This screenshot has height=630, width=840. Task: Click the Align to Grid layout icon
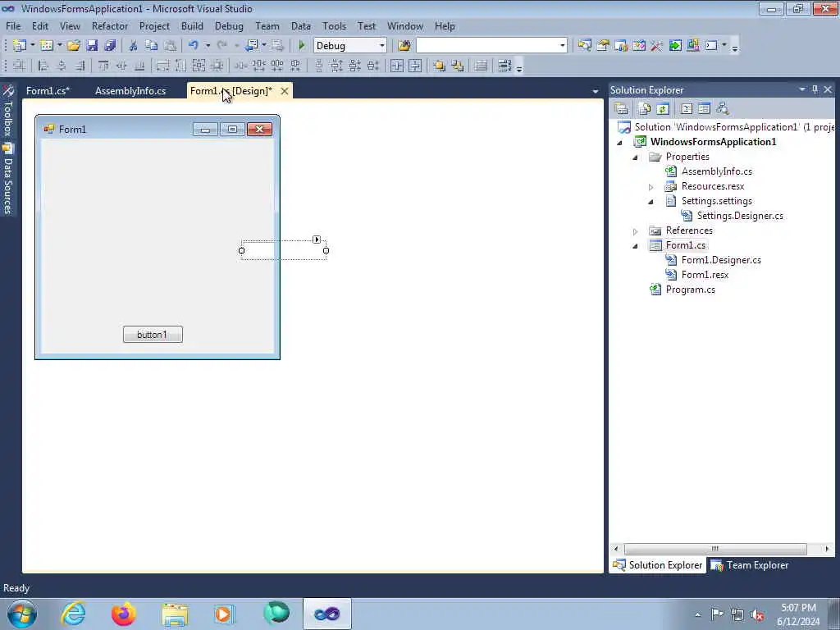[x=20, y=66]
